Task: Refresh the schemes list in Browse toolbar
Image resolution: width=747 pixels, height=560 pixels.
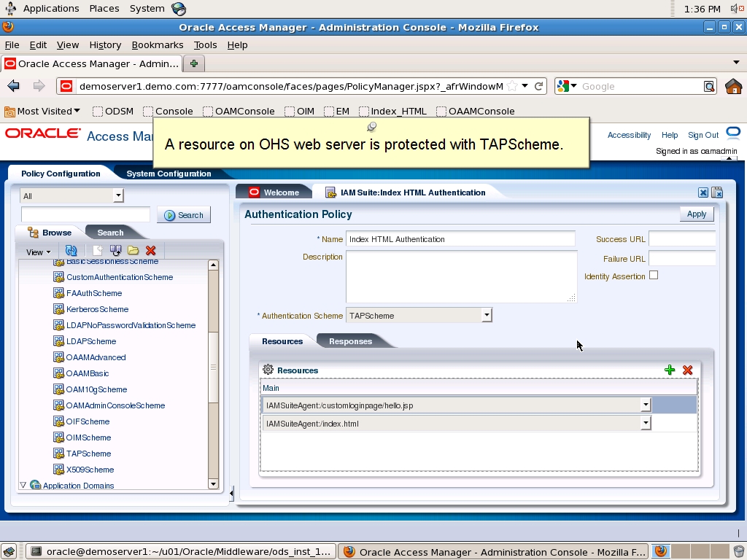Action: pos(71,251)
